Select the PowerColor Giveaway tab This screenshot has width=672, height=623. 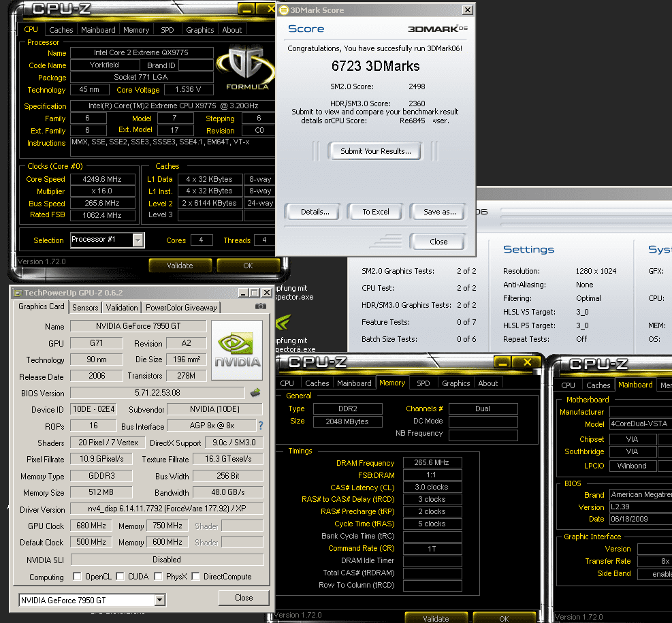coord(181,308)
